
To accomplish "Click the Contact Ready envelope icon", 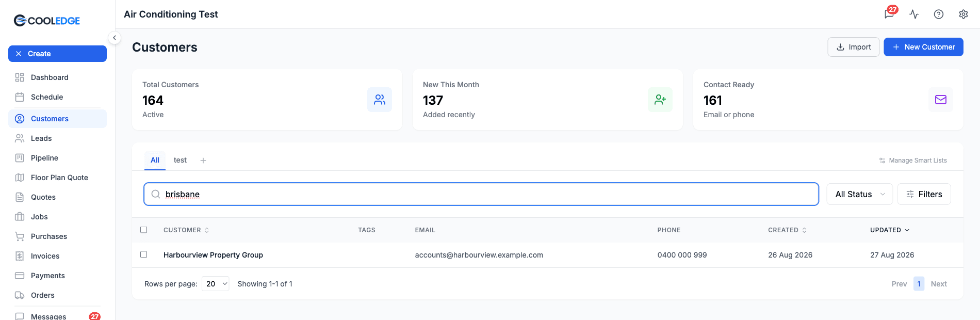I will click(941, 100).
